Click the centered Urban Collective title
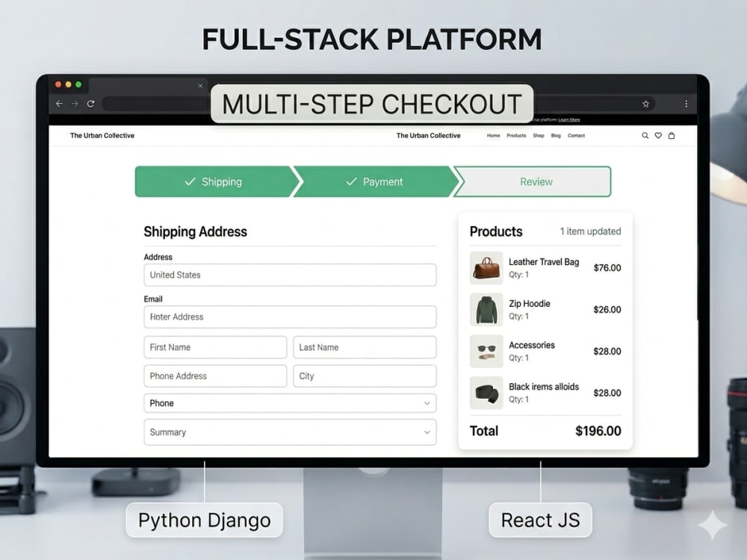 (428, 136)
